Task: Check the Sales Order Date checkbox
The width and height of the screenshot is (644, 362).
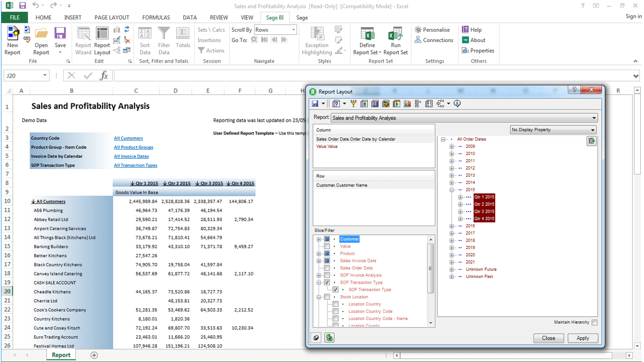Action: 327,268
